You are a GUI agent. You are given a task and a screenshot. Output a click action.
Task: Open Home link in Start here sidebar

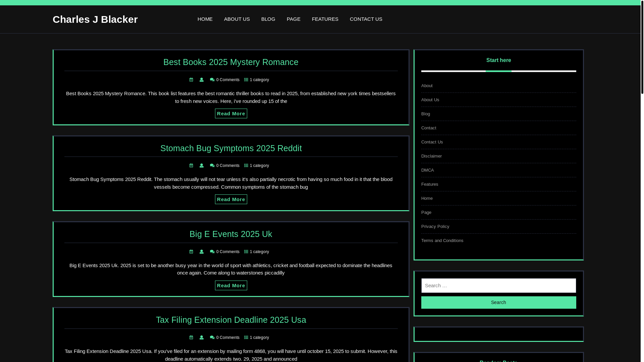click(427, 198)
